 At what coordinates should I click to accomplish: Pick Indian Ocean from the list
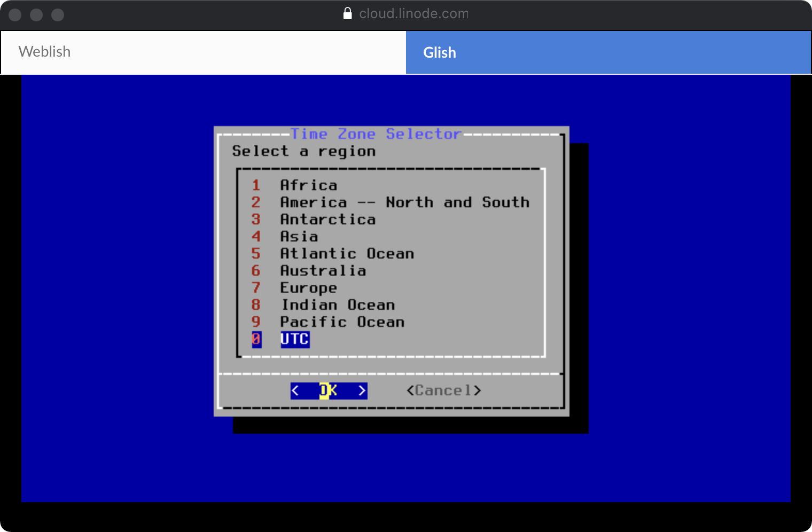(x=338, y=305)
